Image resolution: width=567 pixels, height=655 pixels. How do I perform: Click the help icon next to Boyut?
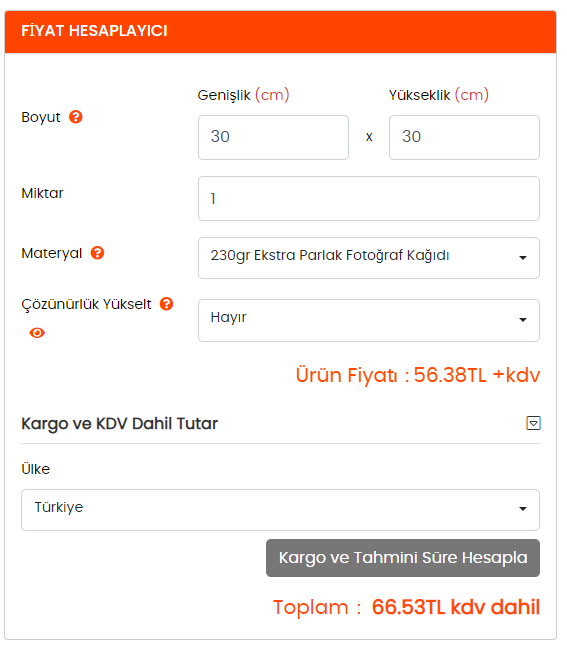[x=76, y=117]
